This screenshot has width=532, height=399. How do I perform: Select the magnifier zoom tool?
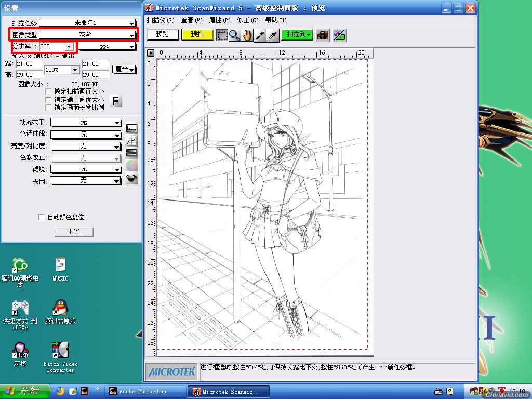tap(234, 35)
